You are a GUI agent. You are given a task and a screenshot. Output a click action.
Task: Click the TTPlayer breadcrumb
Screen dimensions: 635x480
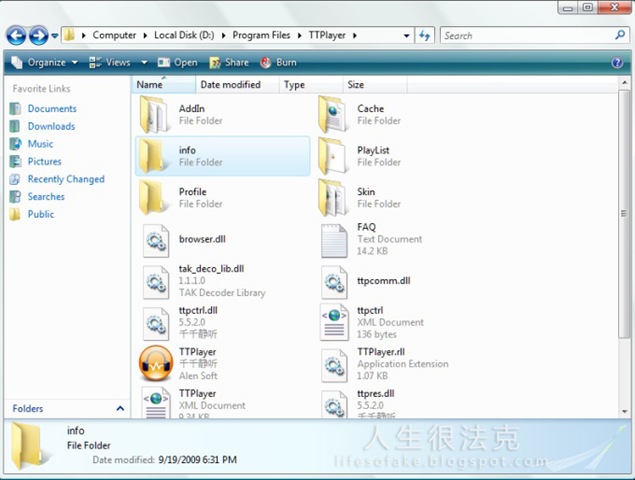pyautogui.click(x=327, y=35)
